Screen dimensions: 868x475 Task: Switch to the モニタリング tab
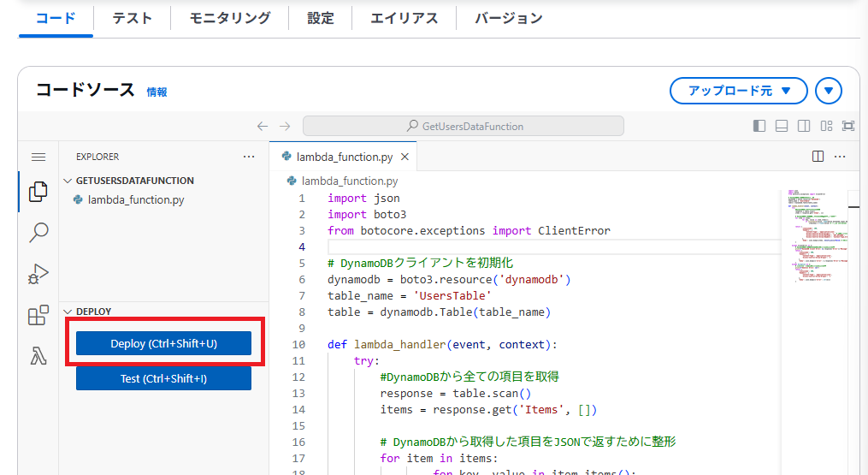(230, 18)
